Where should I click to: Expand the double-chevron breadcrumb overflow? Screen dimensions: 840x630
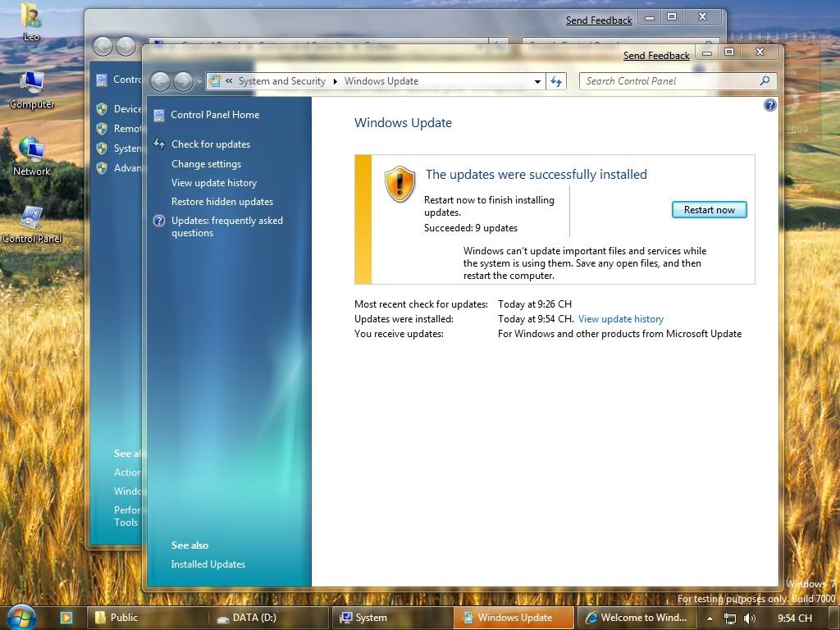pos(230,81)
